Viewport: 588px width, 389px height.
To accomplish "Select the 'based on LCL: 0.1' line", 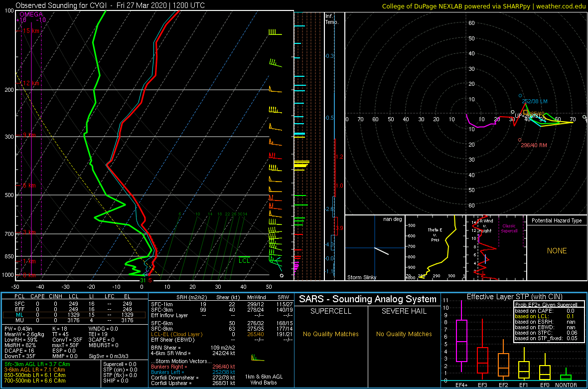I will pyautogui.click(x=546, y=317).
